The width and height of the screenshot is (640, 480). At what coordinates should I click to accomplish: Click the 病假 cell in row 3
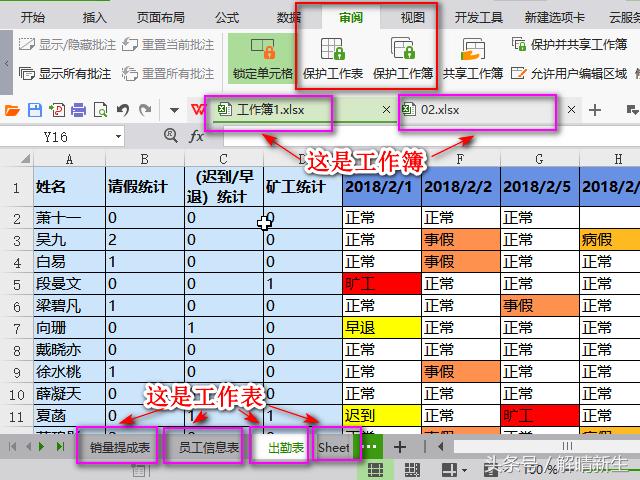pos(609,240)
